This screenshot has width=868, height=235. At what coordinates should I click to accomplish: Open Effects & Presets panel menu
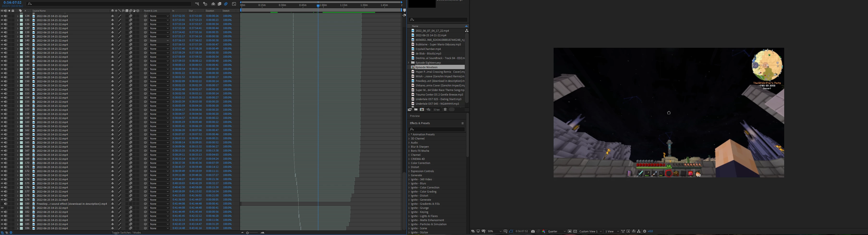463,123
